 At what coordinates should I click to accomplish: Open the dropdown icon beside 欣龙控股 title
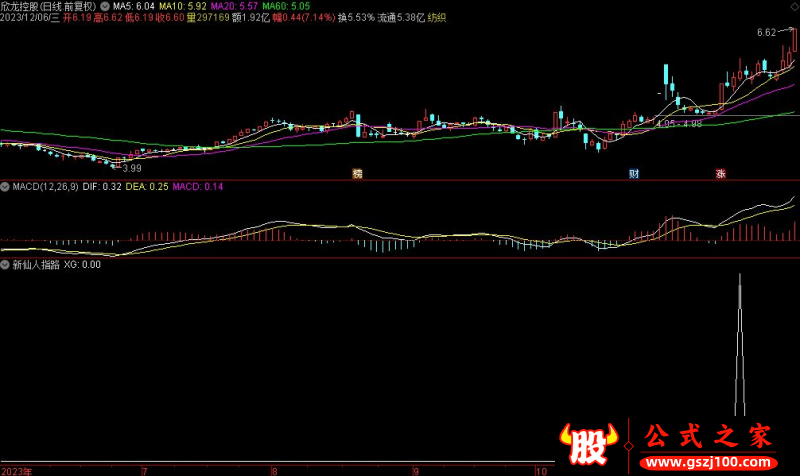pyautogui.click(x=105, y=6)
